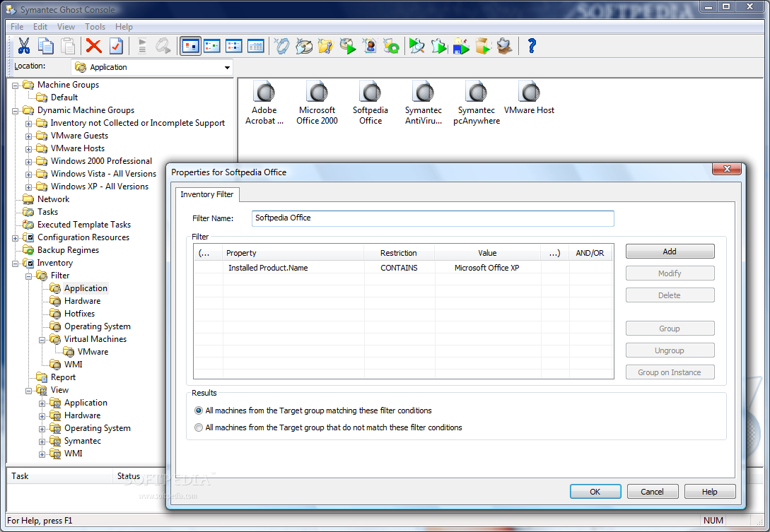Click the user portrait document toolbar icon
770x532 pixels.
coord(370,46)
